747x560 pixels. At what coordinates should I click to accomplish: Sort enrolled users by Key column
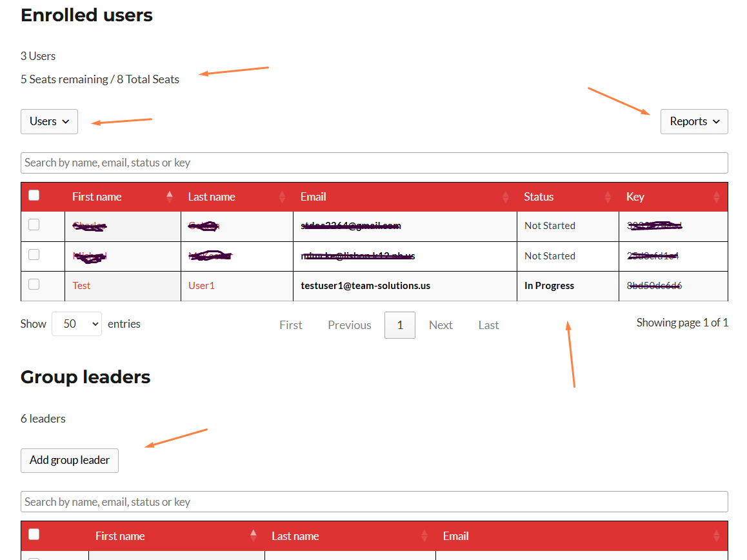(x=635, y=197)
